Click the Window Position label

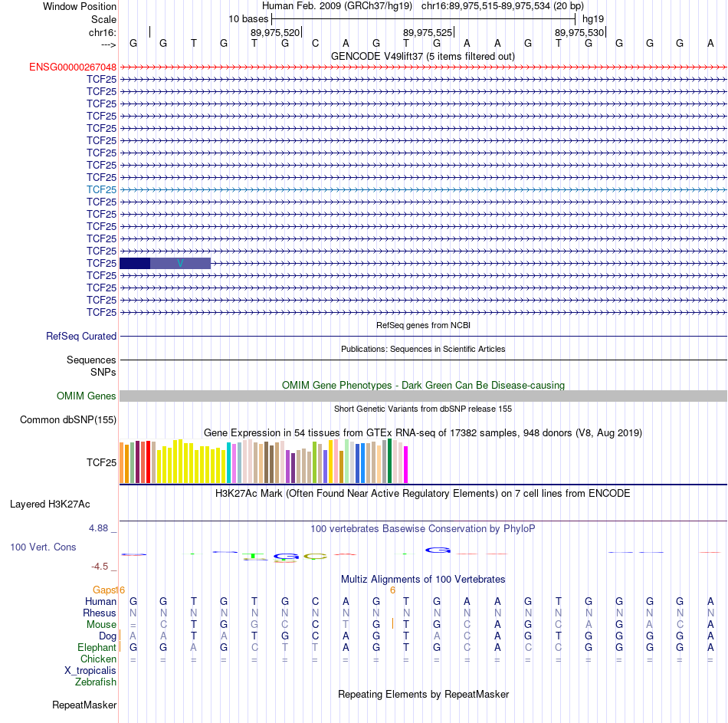point(80,6)
